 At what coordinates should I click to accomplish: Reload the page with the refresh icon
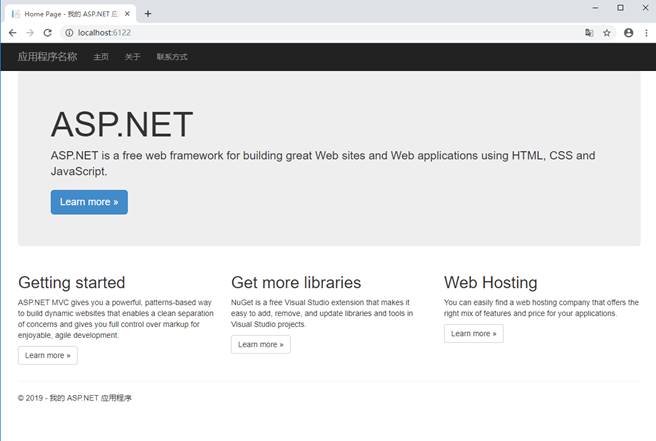[x=48, y=33]
